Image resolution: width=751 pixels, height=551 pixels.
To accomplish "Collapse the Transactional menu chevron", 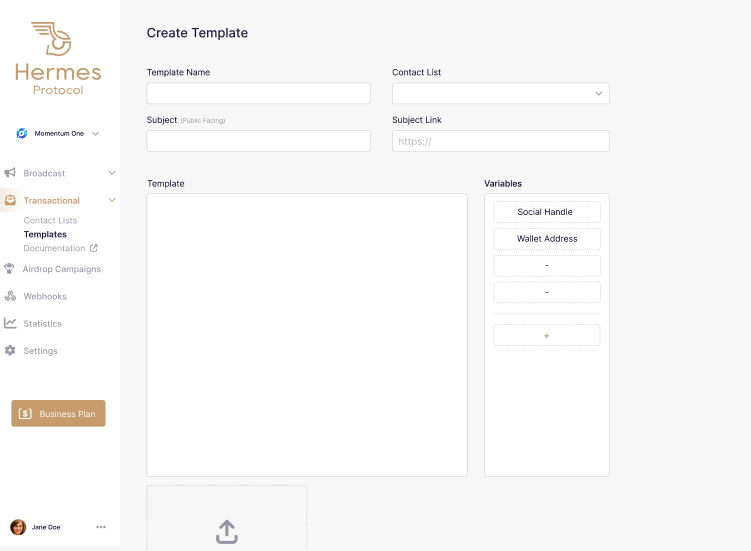I will pos(112,200).
